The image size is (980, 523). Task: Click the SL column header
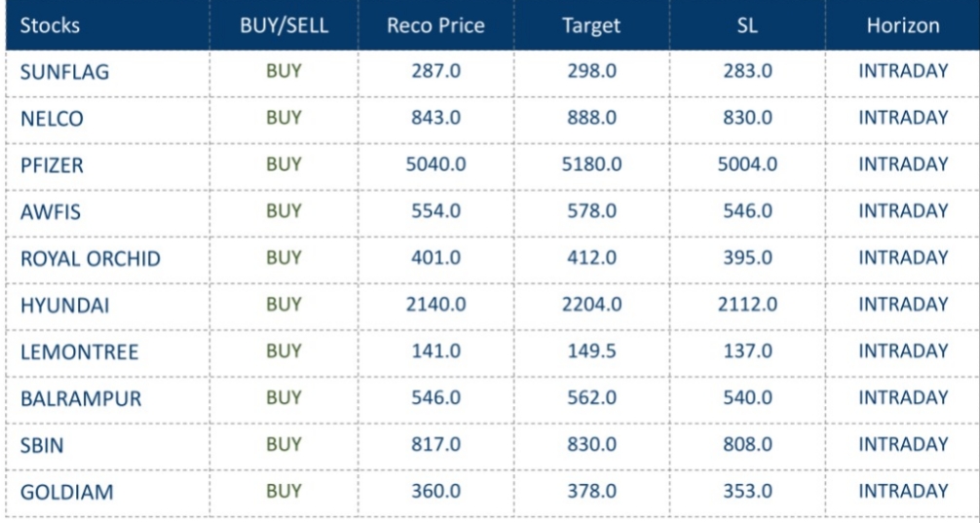tap(747, 25)
